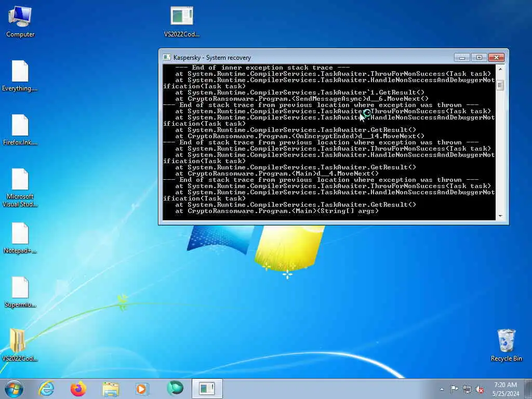
Task: Open Windows Explorer from taskbar
Action: point(110,389)
